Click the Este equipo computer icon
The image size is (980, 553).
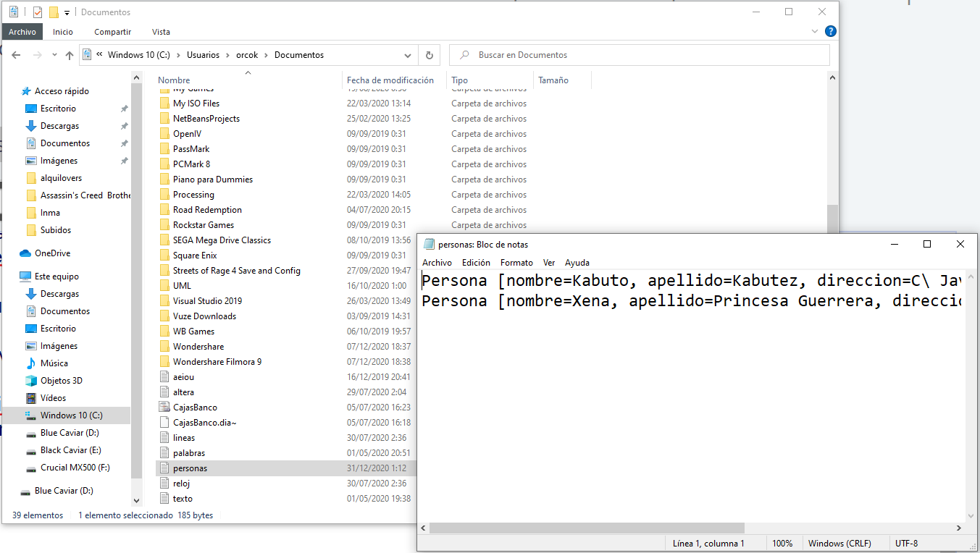pyautogui.click(x=25, y=276)
